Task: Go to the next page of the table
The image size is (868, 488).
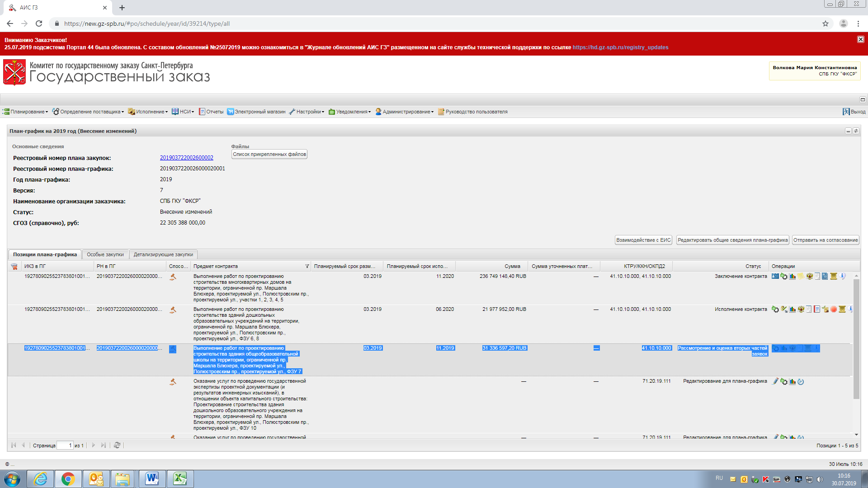Action: click(x=93, y=445)
